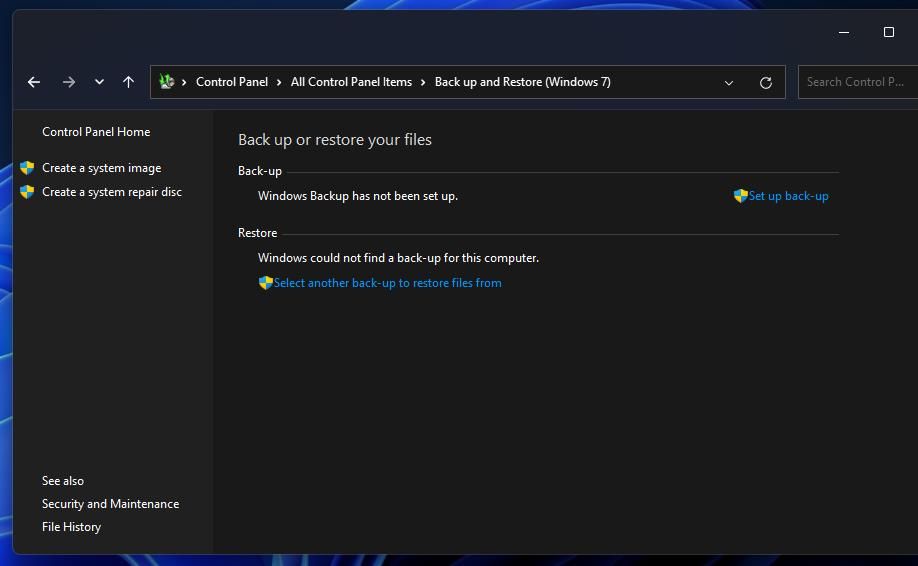Focus the Search Control Panel box
This screenshot has width=918, height=566.
(858, 82)
